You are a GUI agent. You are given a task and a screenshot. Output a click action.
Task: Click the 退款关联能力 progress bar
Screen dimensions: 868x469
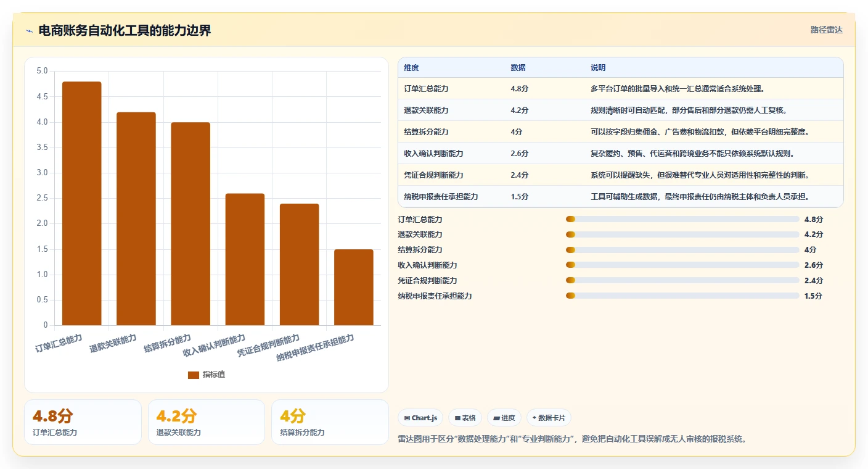coord(682,234)
